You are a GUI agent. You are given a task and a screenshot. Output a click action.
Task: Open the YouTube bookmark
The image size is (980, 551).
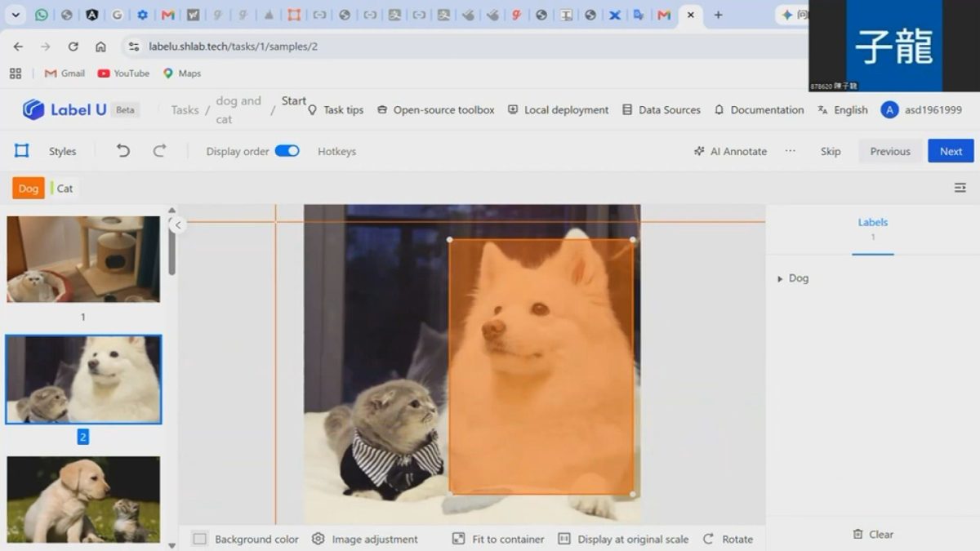(x=123, y=73)
